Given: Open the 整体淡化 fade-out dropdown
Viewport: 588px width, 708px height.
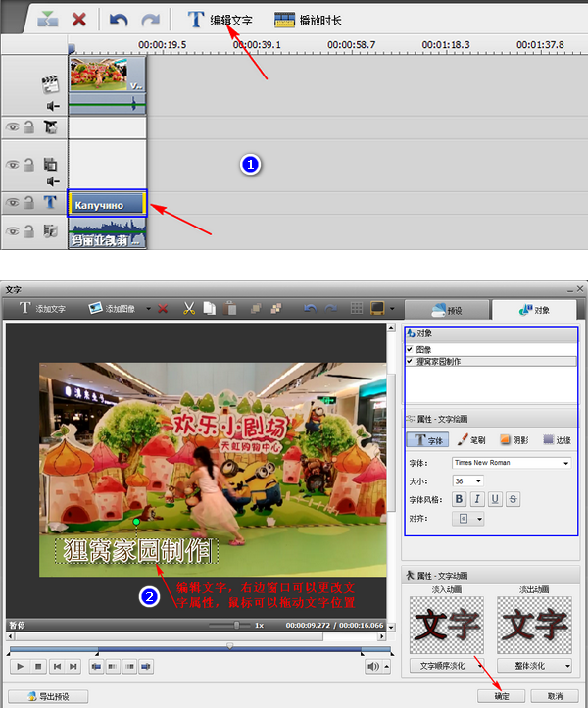Looking at the screenshot, I should 534,666.
